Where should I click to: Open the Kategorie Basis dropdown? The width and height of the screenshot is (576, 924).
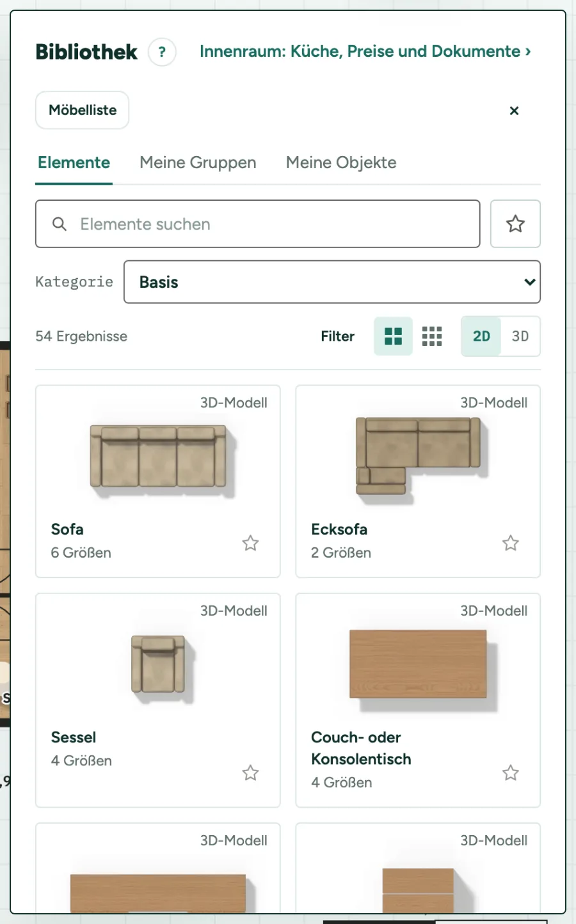[x=332, y=282]
